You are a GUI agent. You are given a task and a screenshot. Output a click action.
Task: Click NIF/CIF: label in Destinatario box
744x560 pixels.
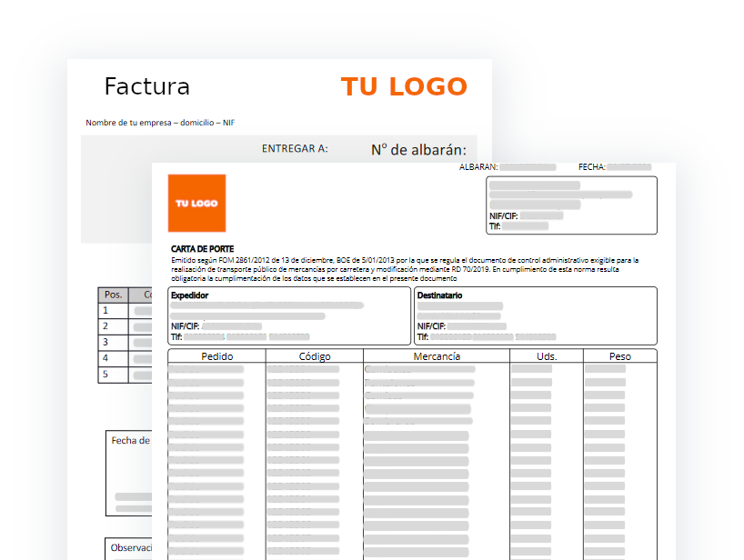point(431,326)
